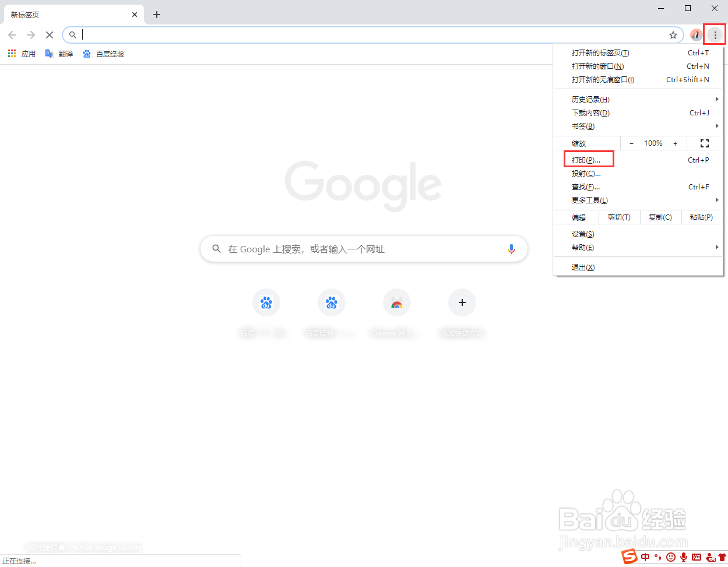
Task: Open the 应用 apps grid shortcut
Action: pyautogui.click(x=22, y=54)
